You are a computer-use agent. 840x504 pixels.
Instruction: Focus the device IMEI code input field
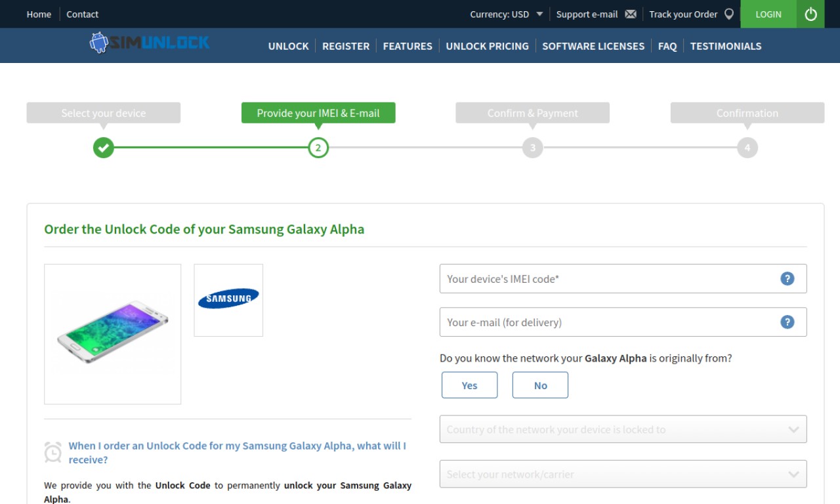tap(623, 278)
